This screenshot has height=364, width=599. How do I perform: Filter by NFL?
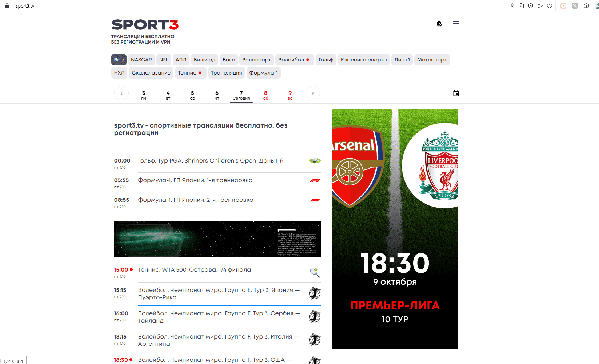(x=164, y=60)
